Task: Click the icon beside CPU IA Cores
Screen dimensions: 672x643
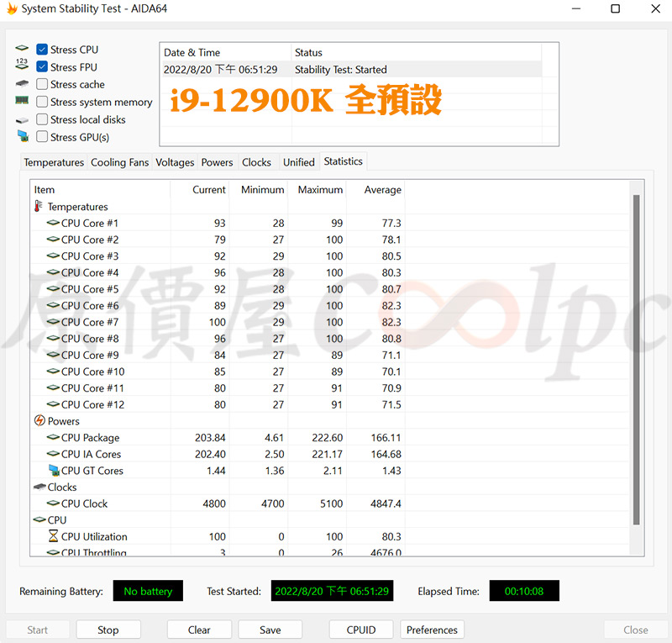Action: [53, 453]
